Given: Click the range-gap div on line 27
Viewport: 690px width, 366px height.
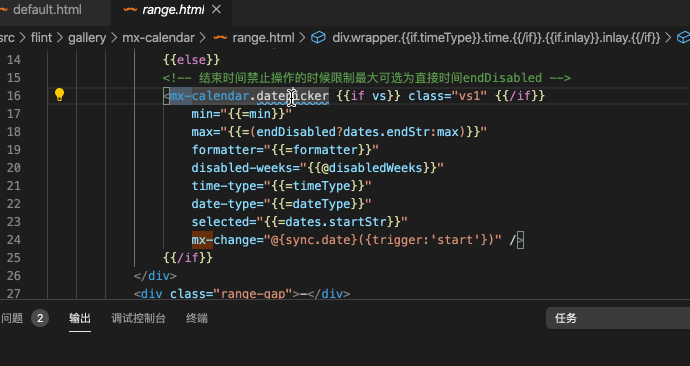Looking at the screenshot, I should tap(242, 293).
